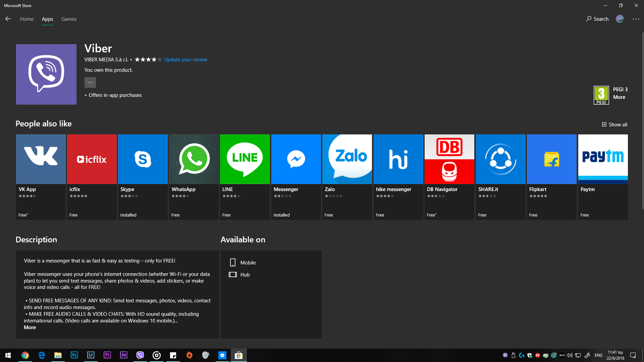Image resolution: width=644 pixels, height=362 pixels.
Task: Expand the description with More
Action: coord(30,327)
